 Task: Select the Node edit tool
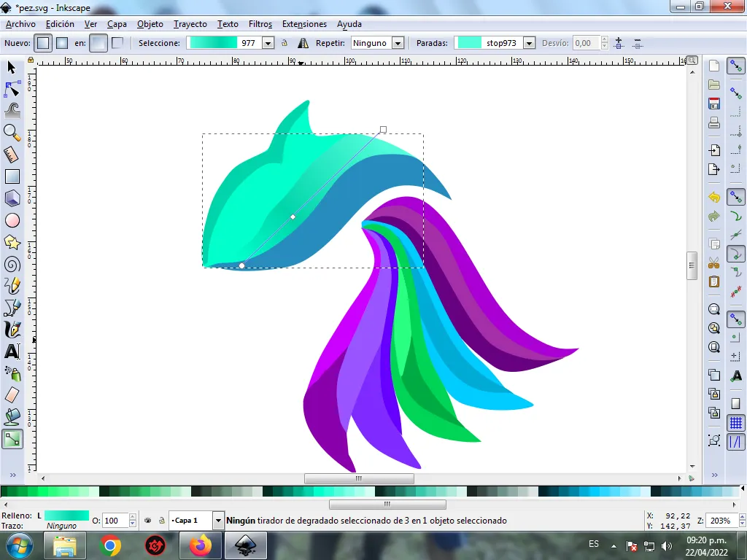(x=12, y=89)
